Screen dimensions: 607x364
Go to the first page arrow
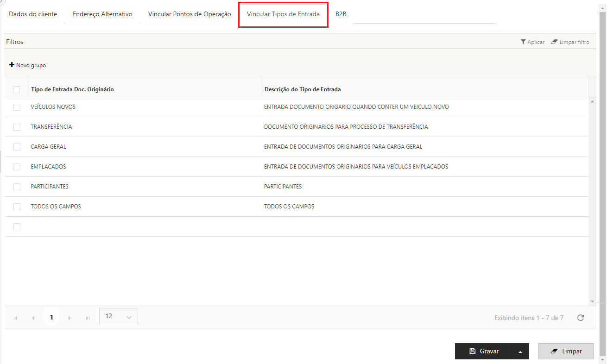coord(16,318)
